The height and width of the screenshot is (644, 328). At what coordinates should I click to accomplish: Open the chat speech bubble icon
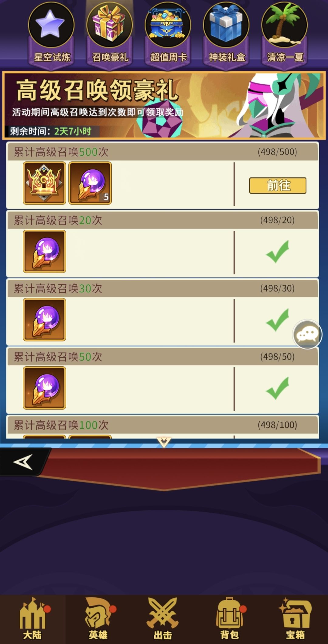[307, 334]
